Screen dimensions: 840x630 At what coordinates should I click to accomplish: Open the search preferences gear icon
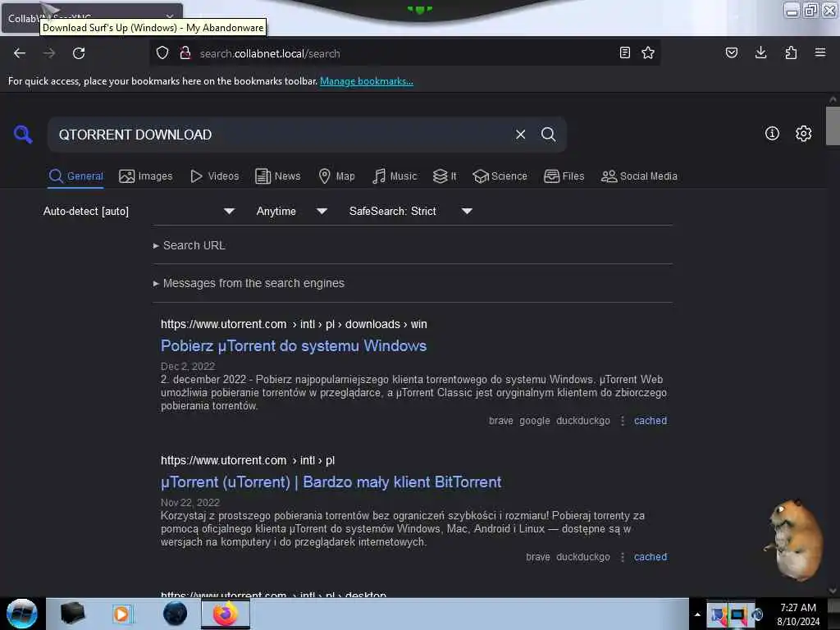(804, 134)
